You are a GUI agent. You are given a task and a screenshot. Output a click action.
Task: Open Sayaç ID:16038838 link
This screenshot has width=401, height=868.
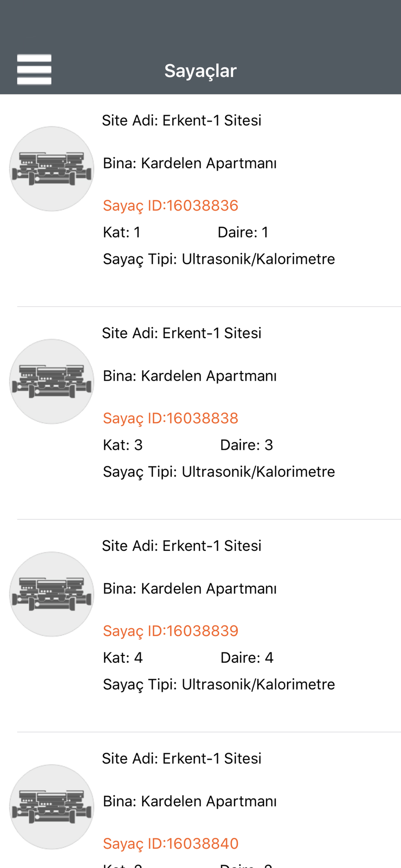coord(171,418)
